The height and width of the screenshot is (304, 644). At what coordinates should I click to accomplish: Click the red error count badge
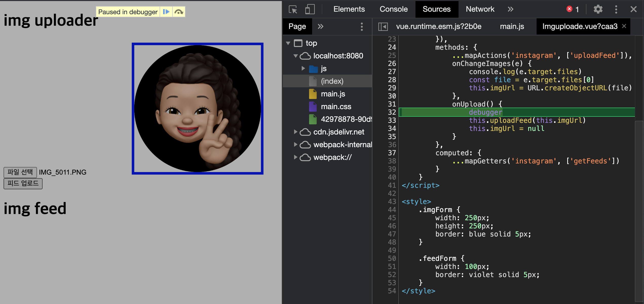click(x=573, y=9)
